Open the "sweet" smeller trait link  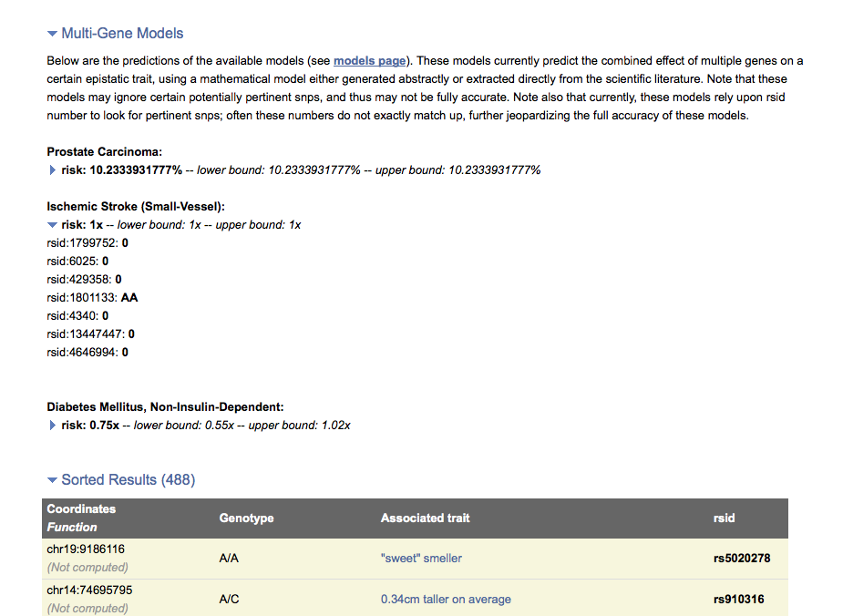tap(421, 558)
